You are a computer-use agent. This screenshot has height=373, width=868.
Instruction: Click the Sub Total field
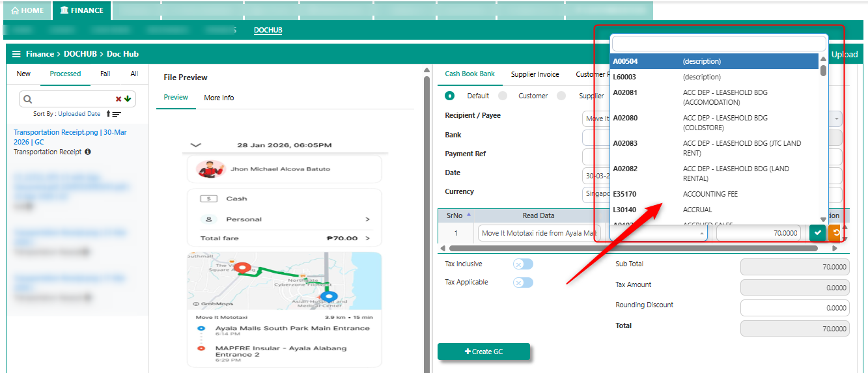pyautogui.click(x=794, y=267)
